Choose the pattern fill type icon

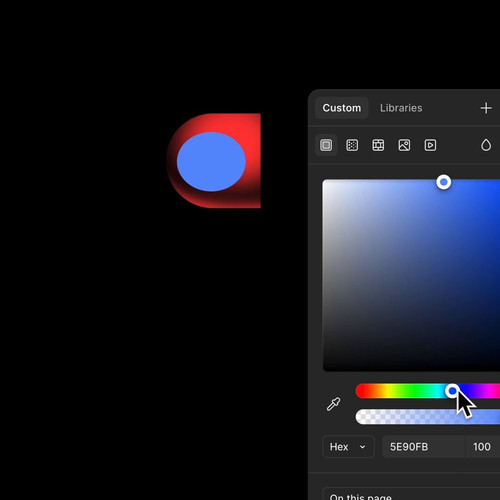click(378, 145)
